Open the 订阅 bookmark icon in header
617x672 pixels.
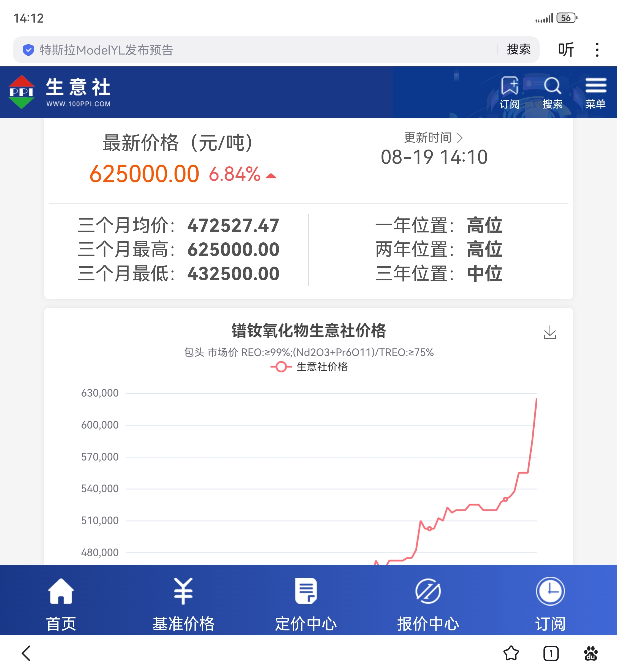tap(510, 93)
